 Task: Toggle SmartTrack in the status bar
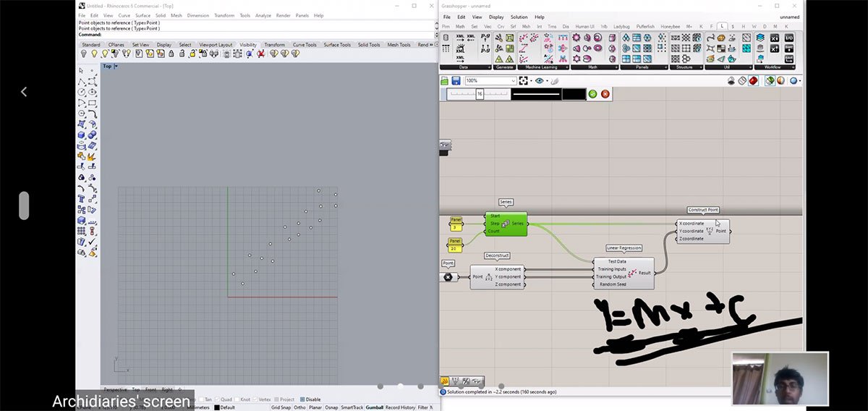pos(352,407)
